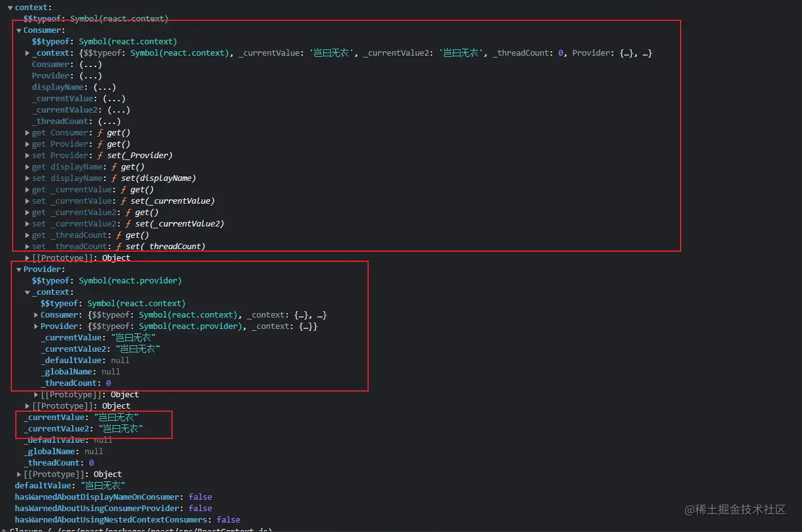Collapse the Provider property node
Image resolution: width=802 pixels, height=532 pixels.
[x=19, y=269]
